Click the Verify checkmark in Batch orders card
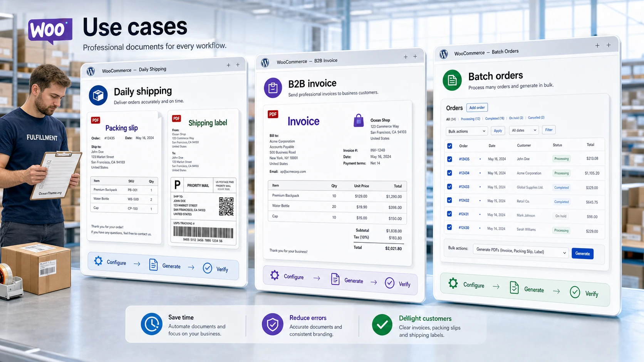Image resolution: width=644 pixels, height=362 pixels. (575, 292)
